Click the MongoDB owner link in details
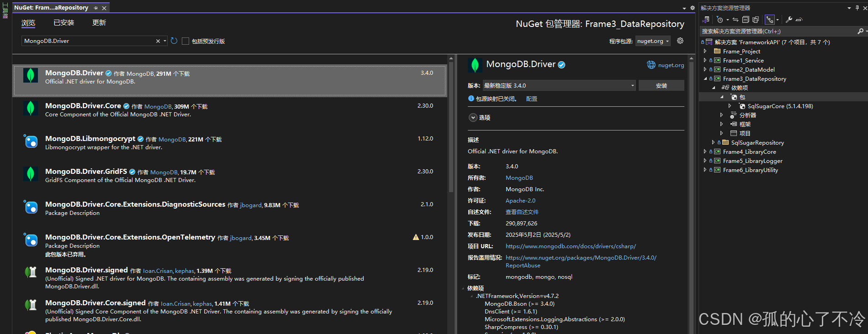 point(519,177)
